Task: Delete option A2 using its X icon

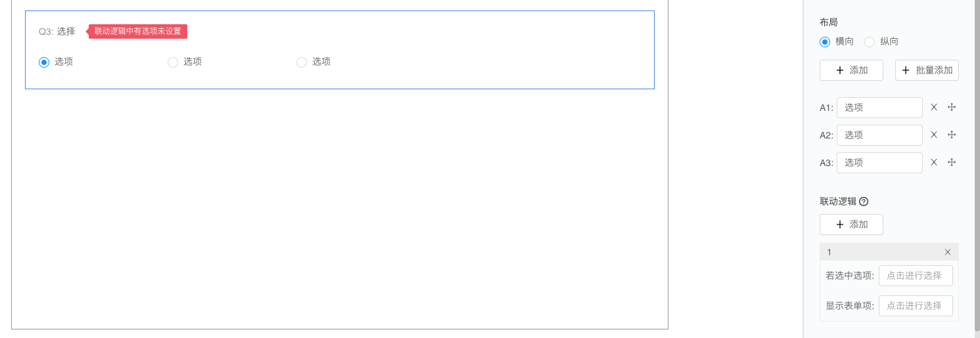Action: 934,135
